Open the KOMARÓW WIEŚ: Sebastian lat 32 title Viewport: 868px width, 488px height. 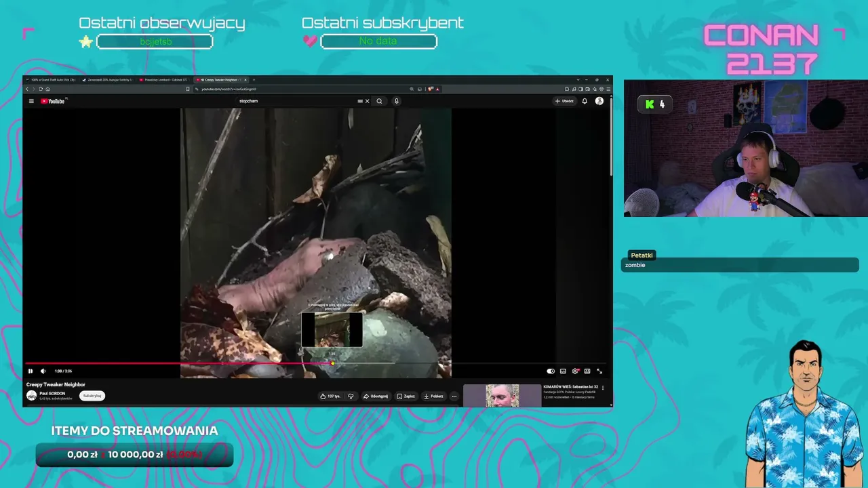(570, 387)
